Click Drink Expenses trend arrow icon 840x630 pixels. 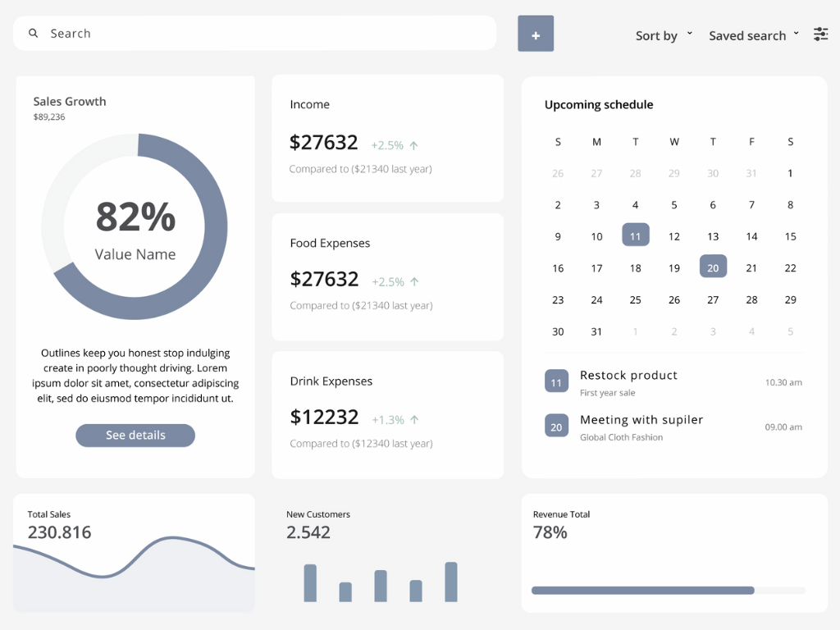(414, 420)
